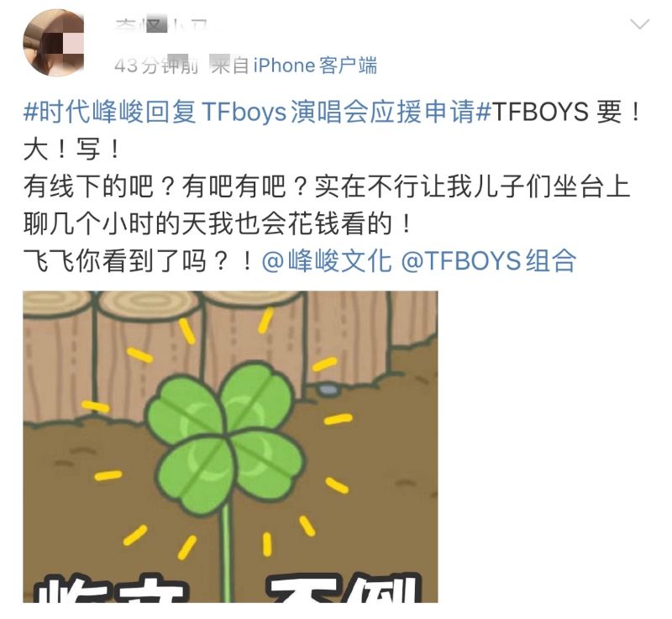Tap the post line starting 有线下的吧
The height and width of the screenshot is (619, 672).
327,186
